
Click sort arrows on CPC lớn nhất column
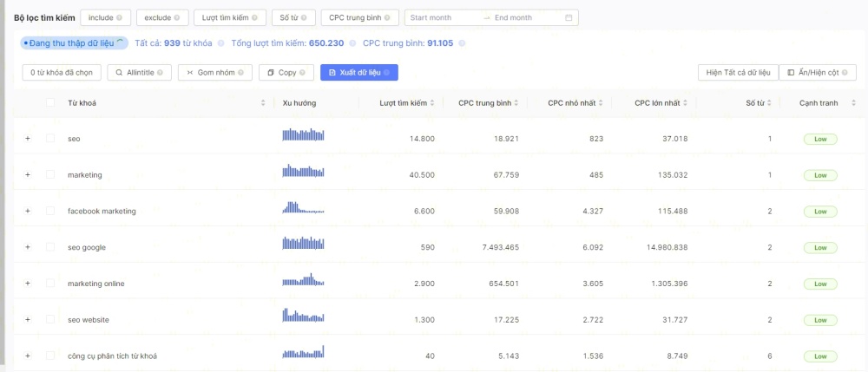point(683,103)
